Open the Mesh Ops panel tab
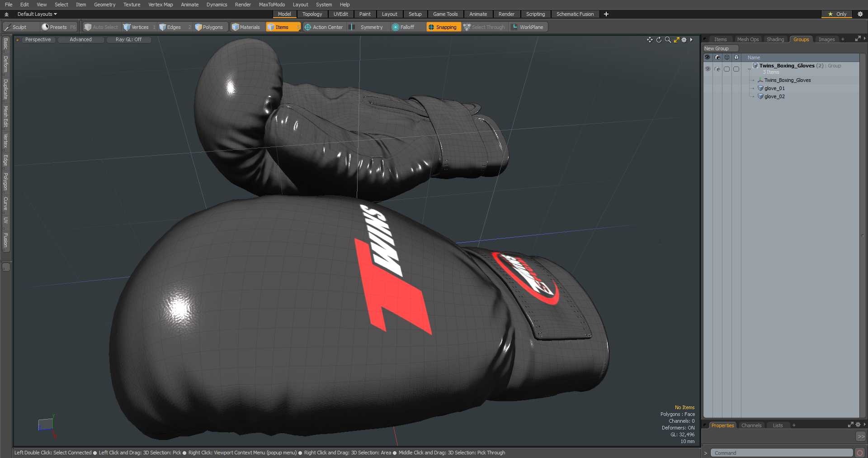Image resolution: width=868 pixels, height=458 pixels. [x=748, y=39]
